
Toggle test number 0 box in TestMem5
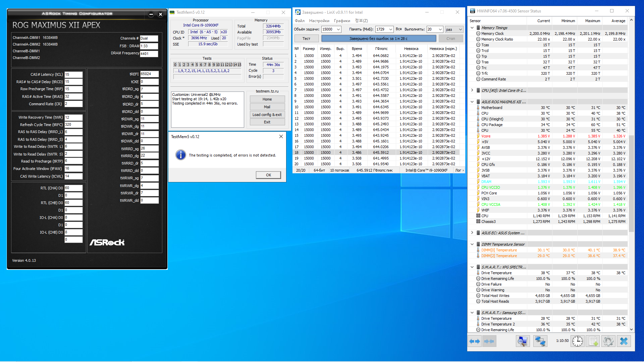tap(175, 65)
